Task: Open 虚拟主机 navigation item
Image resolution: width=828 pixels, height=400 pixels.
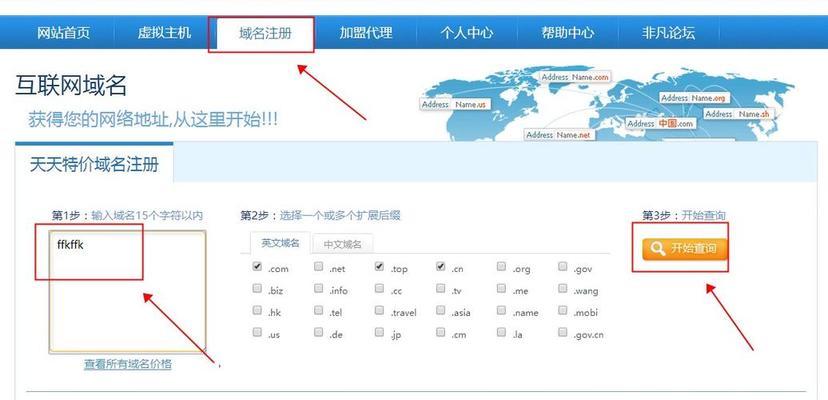Action: pyautogui.click(x=164, y=33)
